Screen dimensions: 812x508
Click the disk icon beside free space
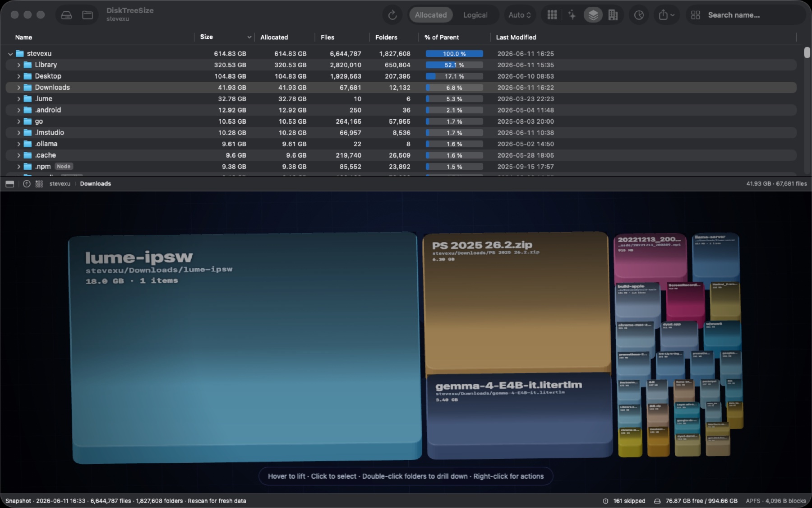657,501
